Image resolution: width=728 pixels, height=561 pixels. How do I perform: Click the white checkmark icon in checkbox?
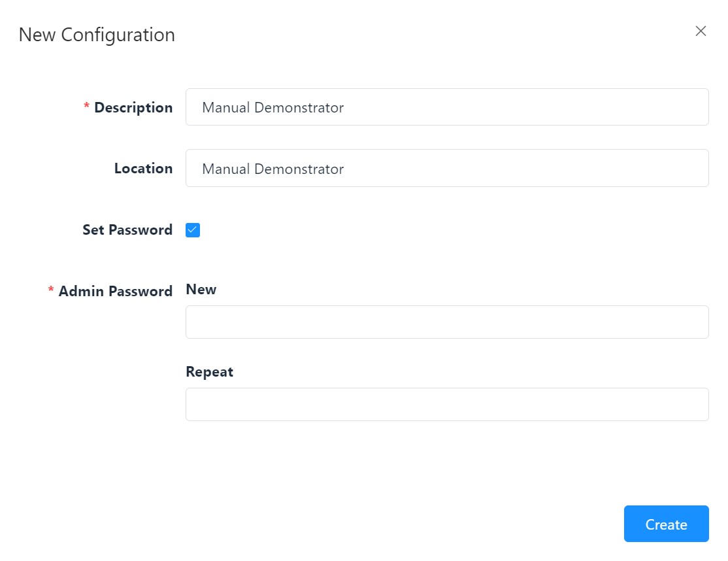pos(193,230)
